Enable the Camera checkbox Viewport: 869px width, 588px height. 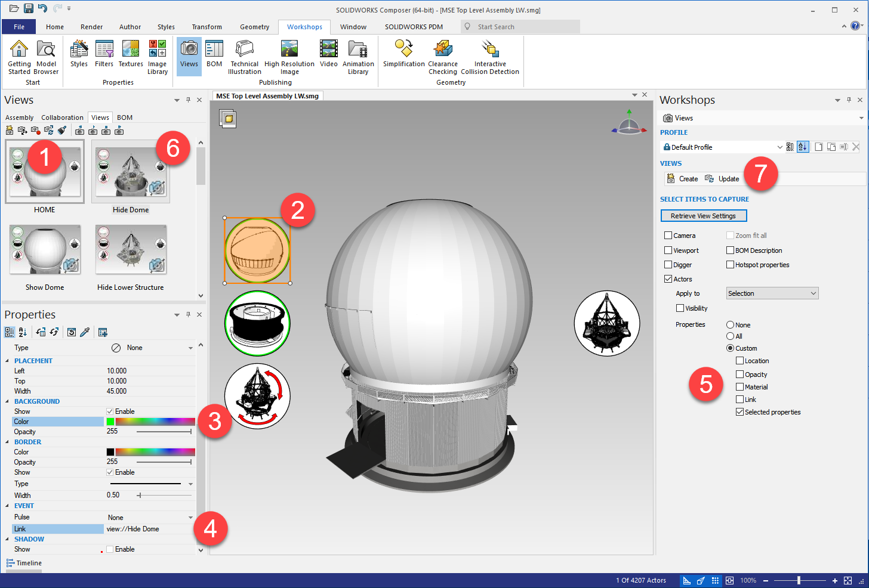click(668, 236)
